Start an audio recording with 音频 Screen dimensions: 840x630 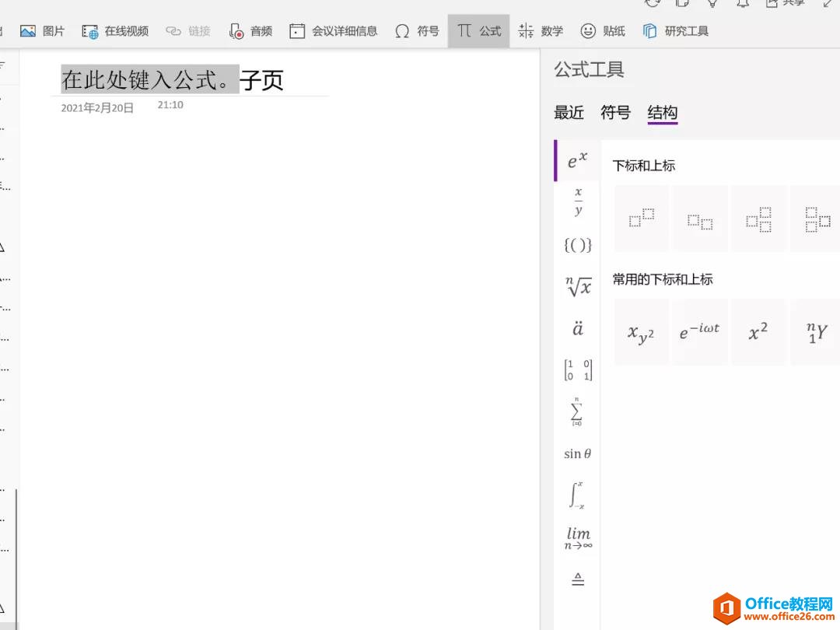pyautogui.click(x=250, y=30)
